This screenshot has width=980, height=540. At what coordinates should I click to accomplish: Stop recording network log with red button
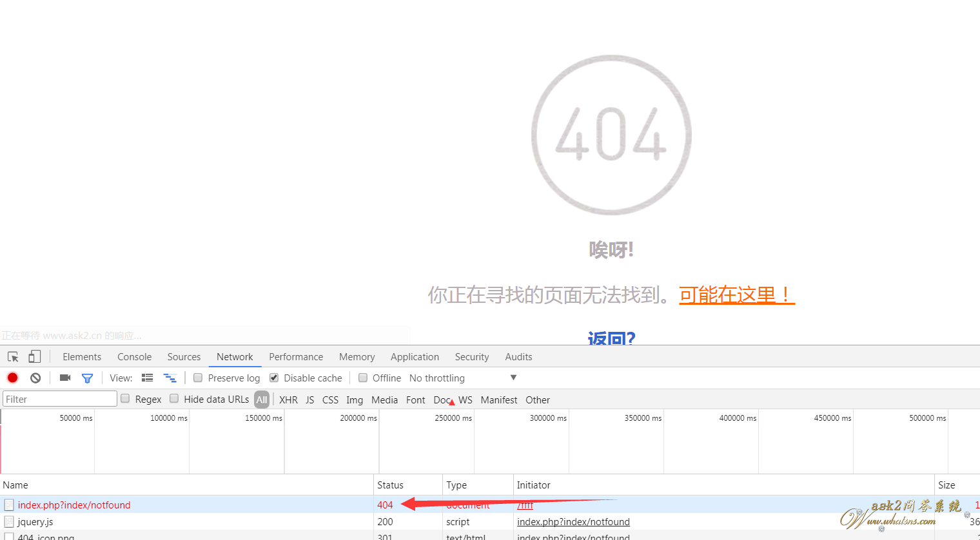pos(12,378)
